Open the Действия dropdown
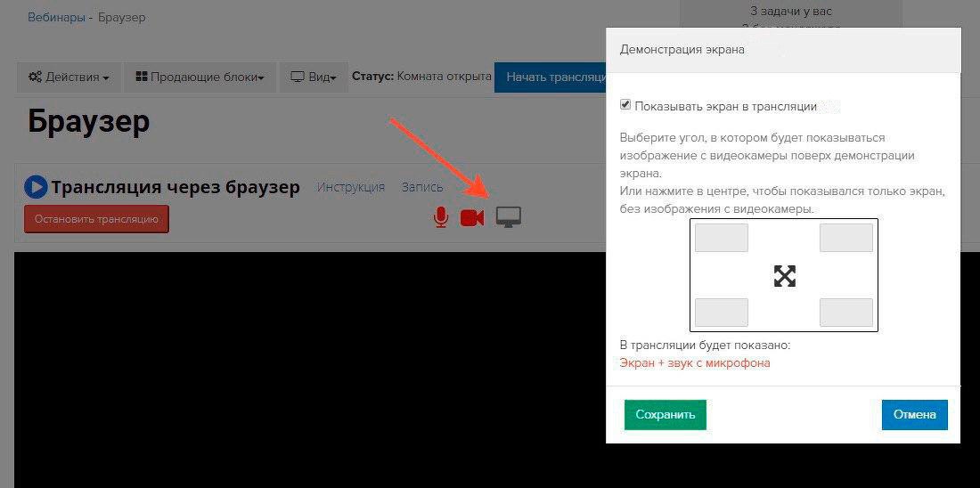 pos(69,77)
